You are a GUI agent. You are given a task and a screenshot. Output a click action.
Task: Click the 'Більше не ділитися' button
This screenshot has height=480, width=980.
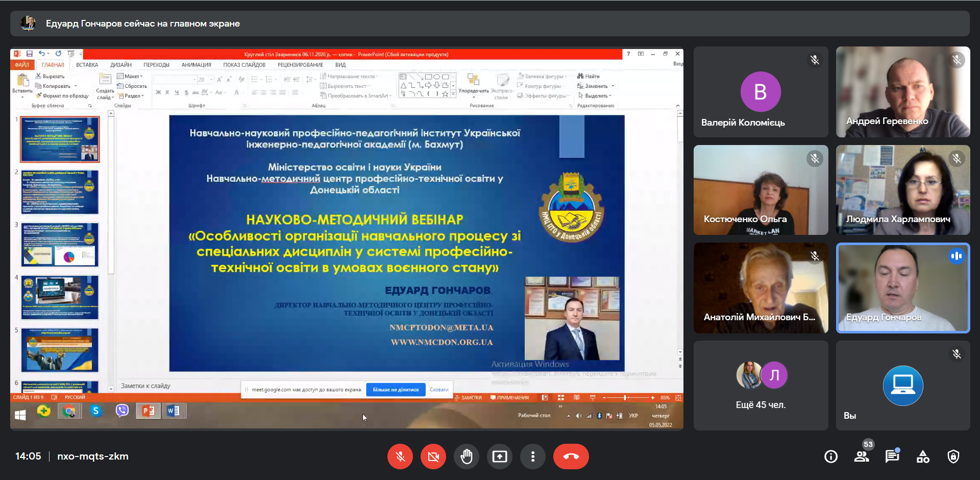[x=396, y=390]
